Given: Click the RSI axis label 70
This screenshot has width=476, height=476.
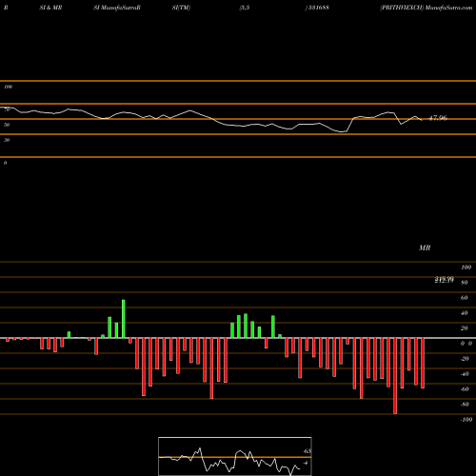Looking at the screenshot, I should [7, 109].
